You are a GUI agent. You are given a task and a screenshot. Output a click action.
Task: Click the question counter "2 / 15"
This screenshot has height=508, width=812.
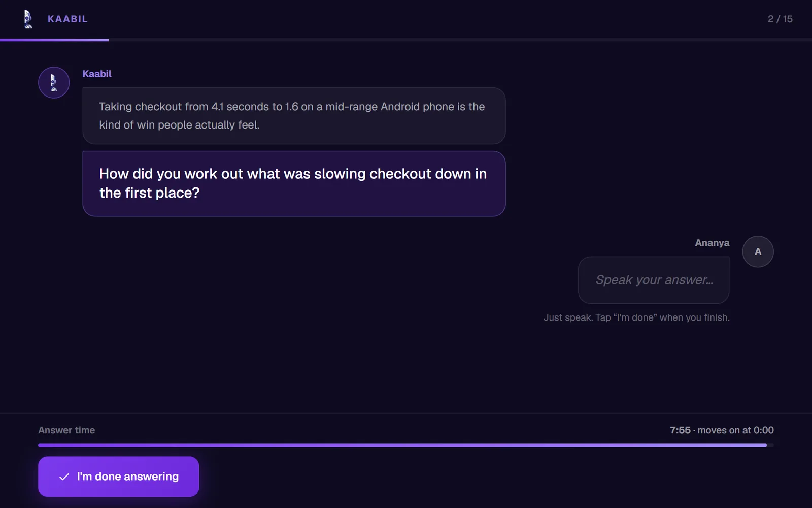click(780, 19)
